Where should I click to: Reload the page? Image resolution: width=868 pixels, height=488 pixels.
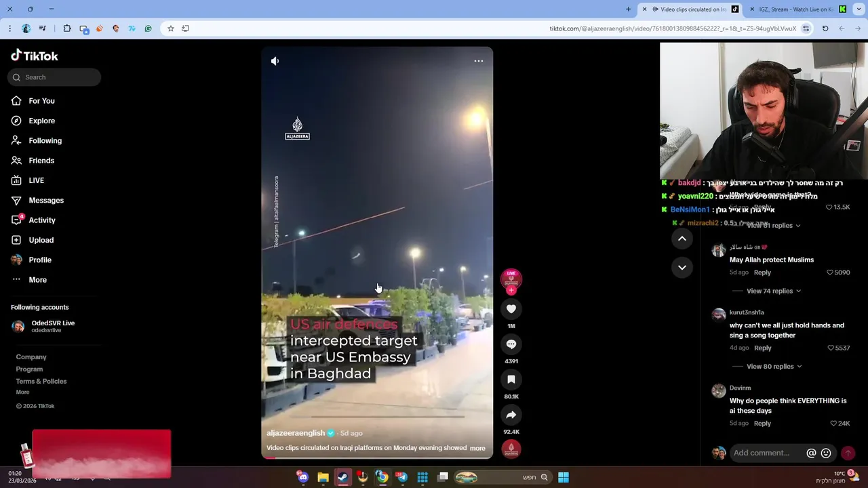pos(825,28)
